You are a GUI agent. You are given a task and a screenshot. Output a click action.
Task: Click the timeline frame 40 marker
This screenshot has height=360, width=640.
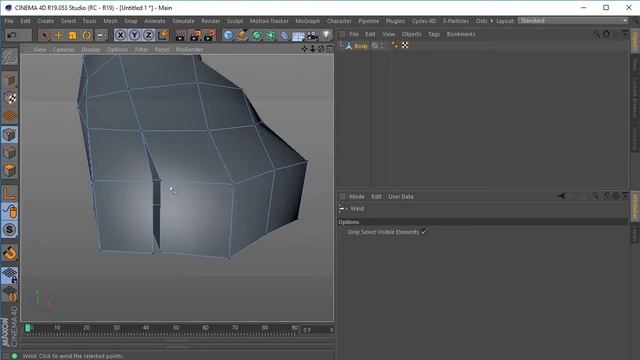(x=146, y=328)
